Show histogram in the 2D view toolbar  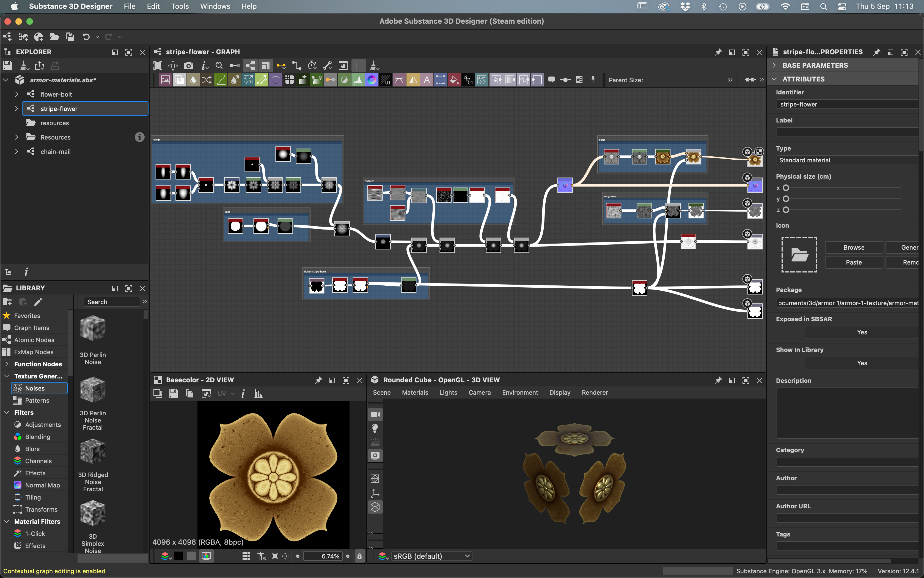point(258,394)
